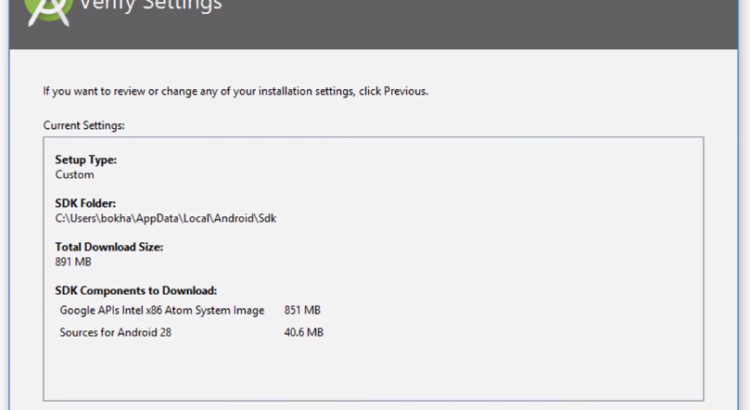Click the Sdk portion of folder path
The width and height of the screenshot is (750, 410).
click(x=266, y=217)
